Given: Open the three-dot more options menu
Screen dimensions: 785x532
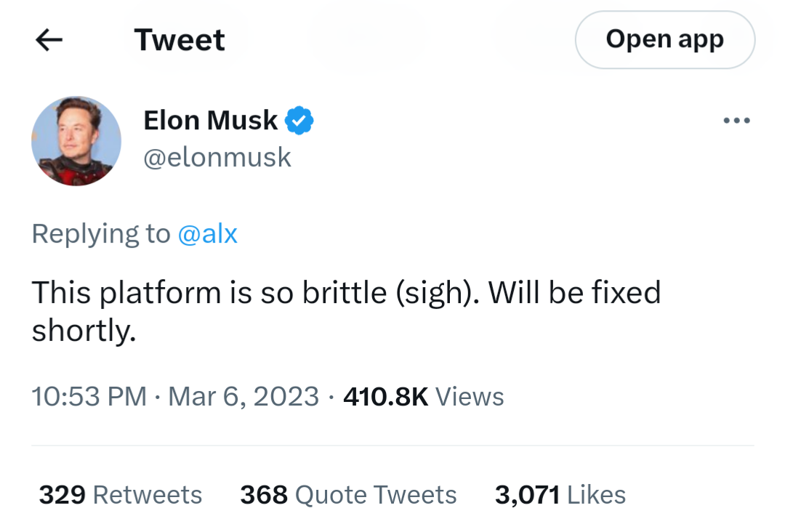Looking at the screenshot, I should click(737, 121).
